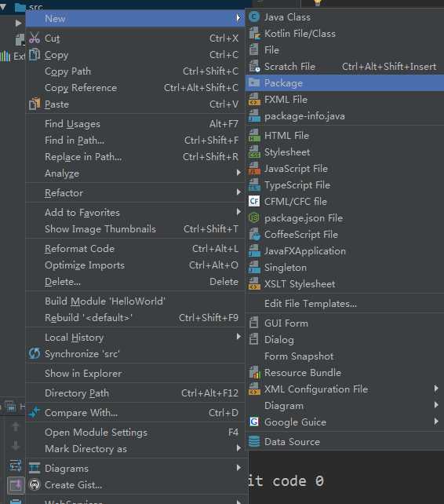Open Directory Path entry

click(x=135, y=393)
